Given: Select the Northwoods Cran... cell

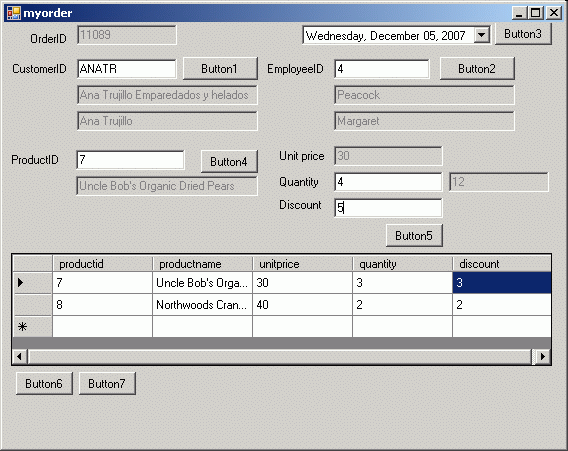Looking at the screenshot, I should (x=202, y=305).
